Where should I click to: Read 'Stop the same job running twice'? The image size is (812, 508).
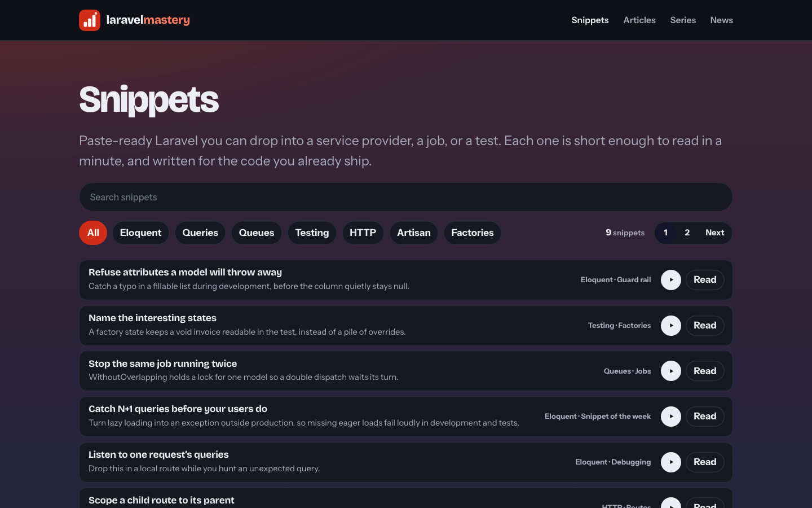point(705,371)
